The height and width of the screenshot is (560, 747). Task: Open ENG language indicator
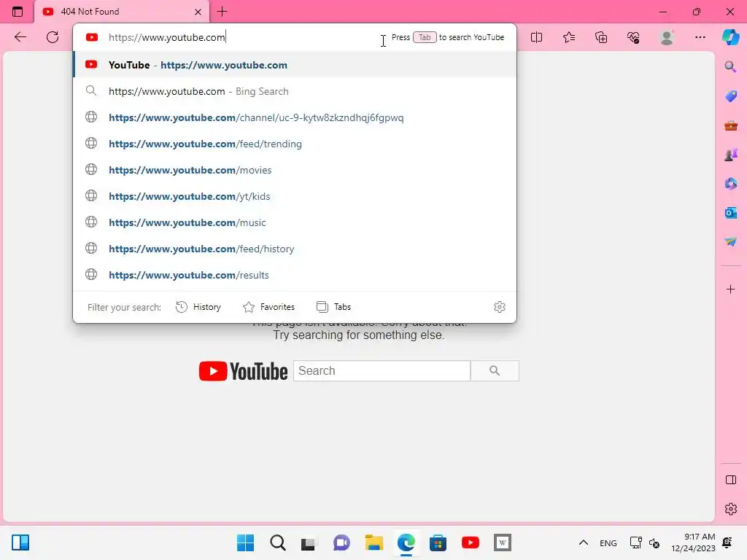point(608,542)
